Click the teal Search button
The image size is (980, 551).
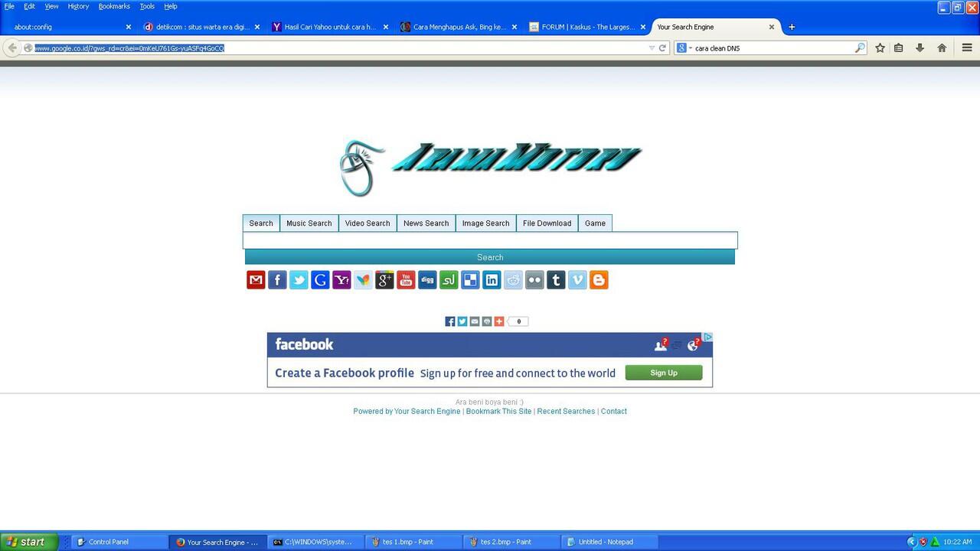tap(490, 257)
